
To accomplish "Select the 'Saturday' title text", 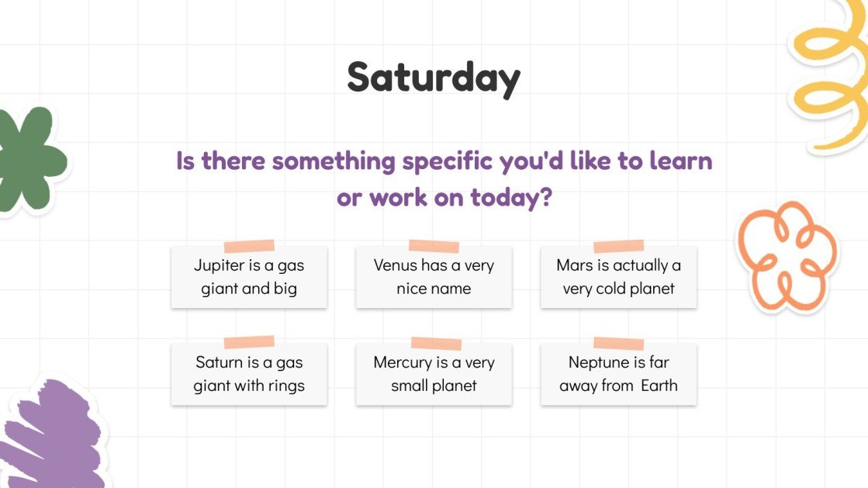I will click(434, 78).
